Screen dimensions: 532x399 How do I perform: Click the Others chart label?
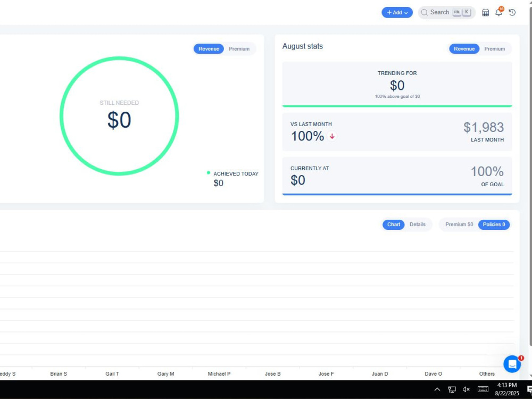click(x=487, y=374)
